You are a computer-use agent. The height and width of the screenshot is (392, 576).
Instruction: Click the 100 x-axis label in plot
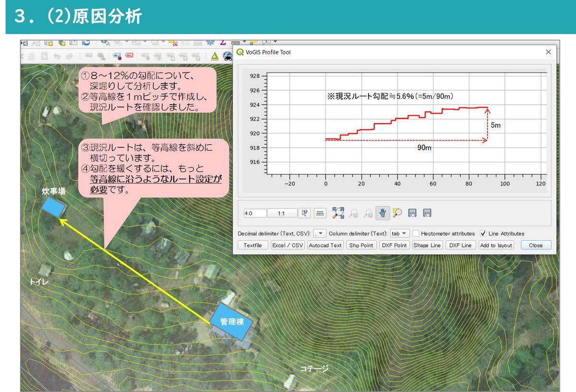tap(505, 183)
